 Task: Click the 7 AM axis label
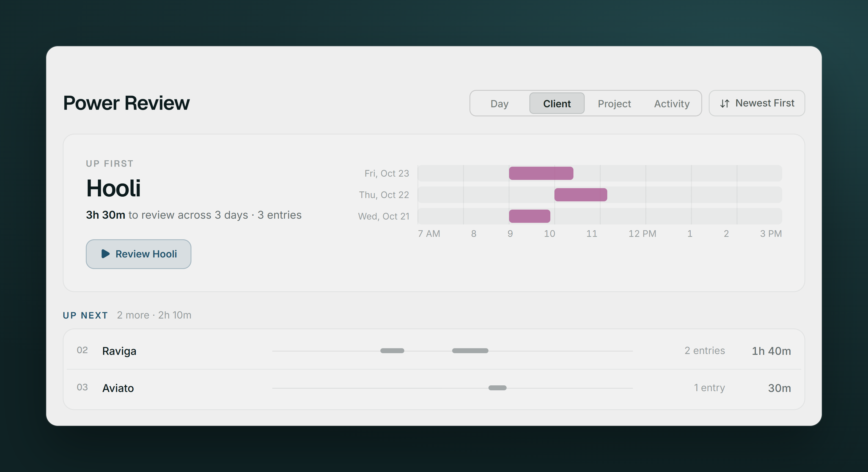pos(429,234)
